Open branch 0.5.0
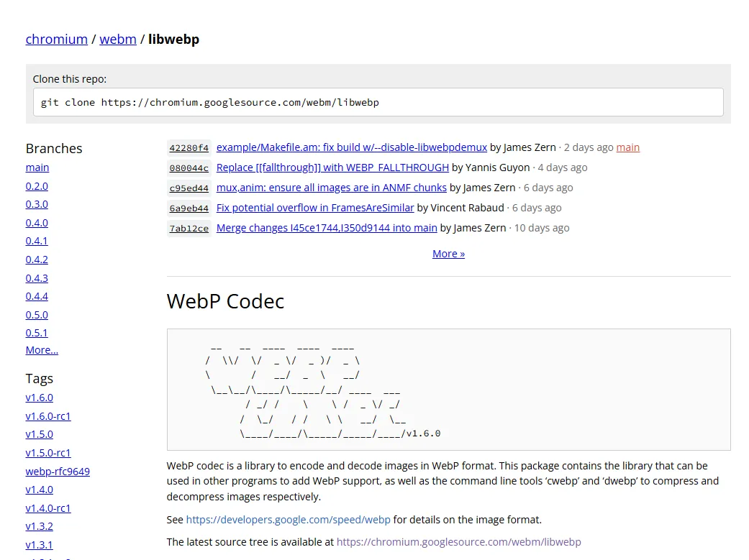Screen dimensions: 749x560 pyautogui.click(x=37, y=315)
